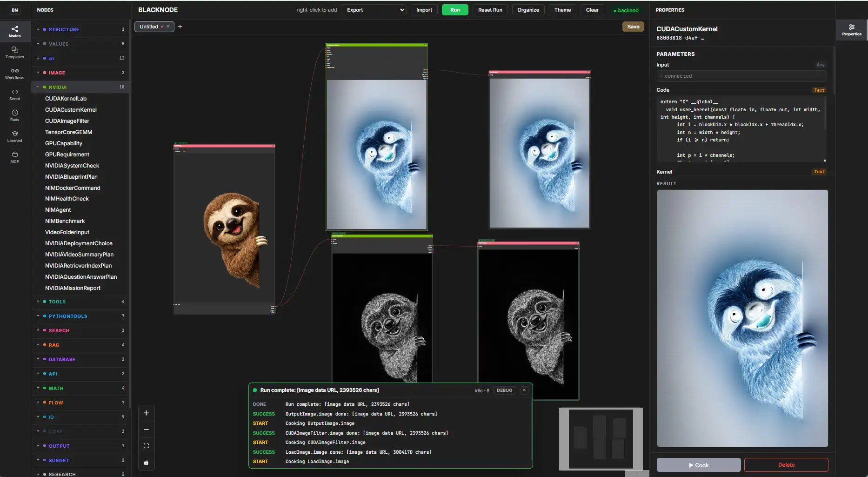
Task: Click the canvas minimap overview
Action: pos(601,439)
